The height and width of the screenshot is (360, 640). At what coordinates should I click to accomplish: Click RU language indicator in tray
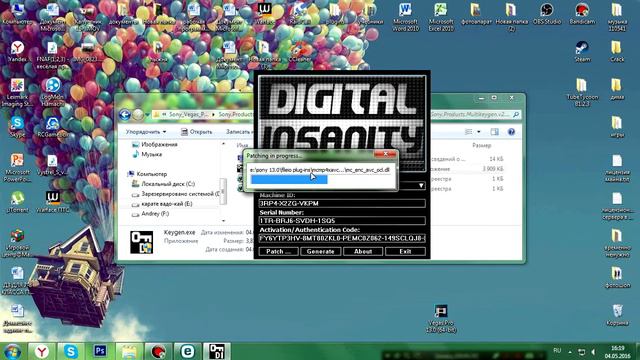(557, 351)
